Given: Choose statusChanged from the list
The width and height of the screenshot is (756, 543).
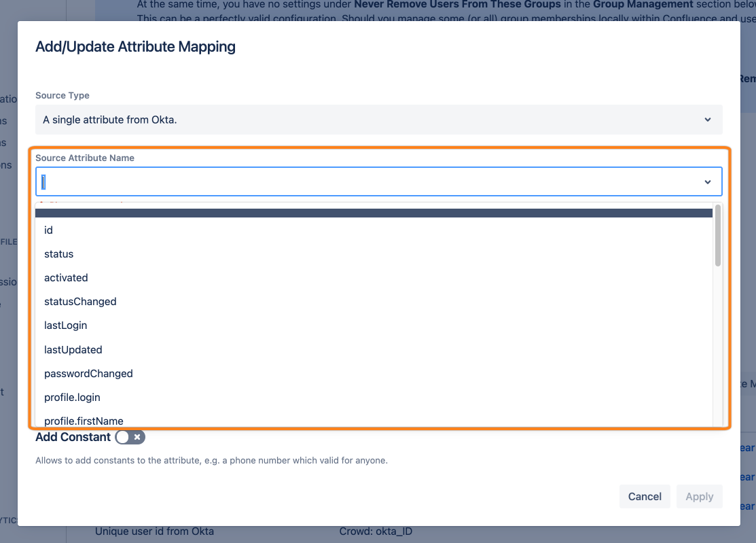Looking at the screenshot, I should [80, 302].
